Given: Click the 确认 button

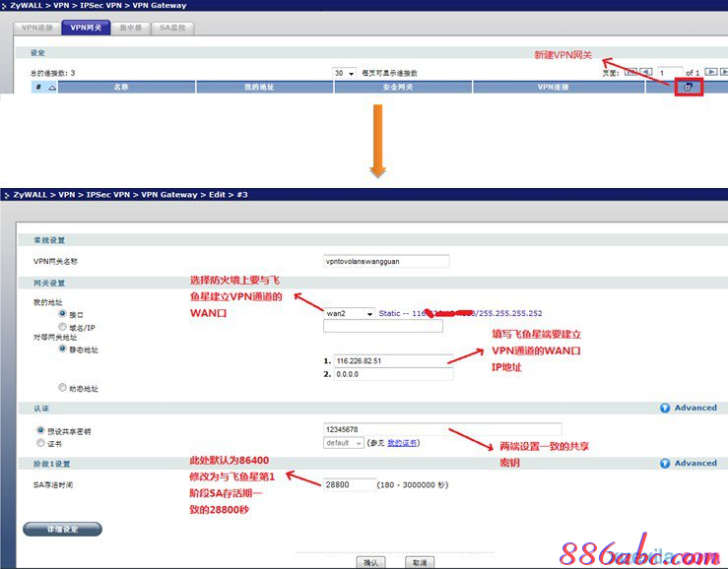Looking at the screenshot, I should click(x=370, y=562).
